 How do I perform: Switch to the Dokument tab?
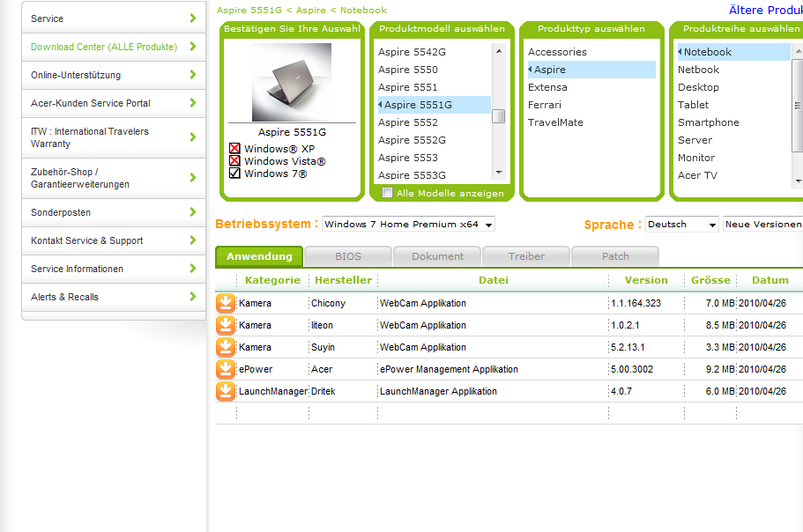point(437,256)
